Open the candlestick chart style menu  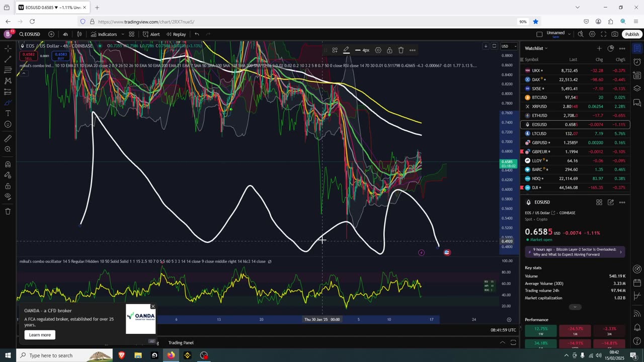[x=79, y=34]
